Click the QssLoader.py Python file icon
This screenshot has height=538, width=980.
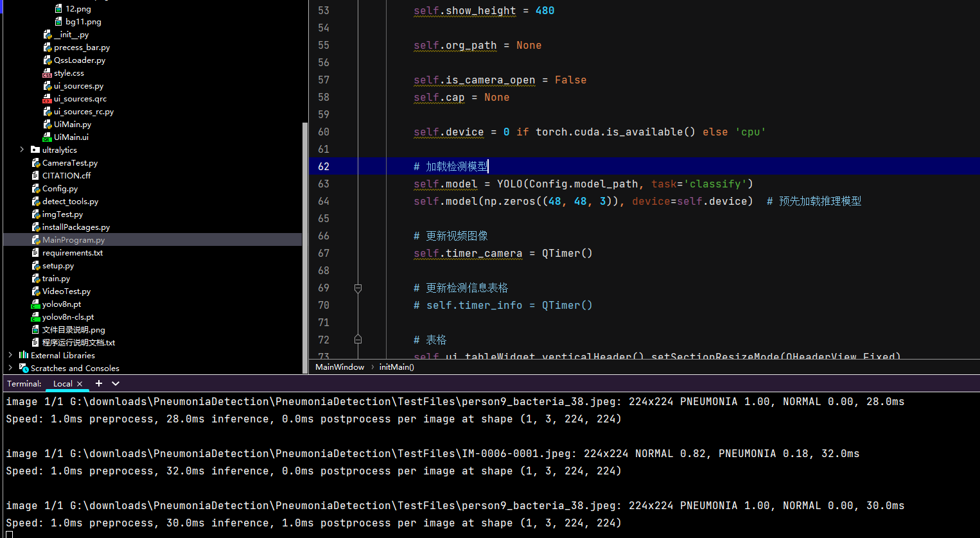pyautogui.click(x=47, y=60)
